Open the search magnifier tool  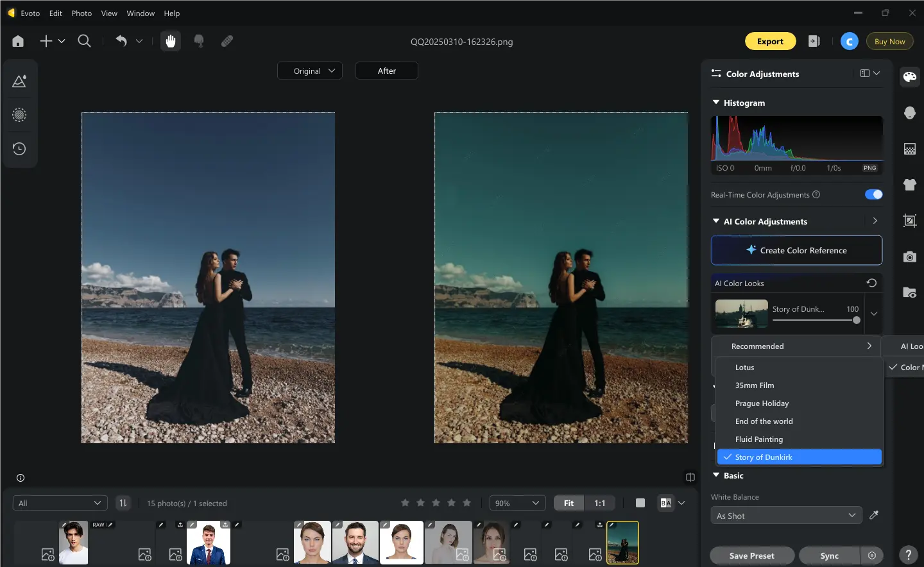[x=84, y=41]
